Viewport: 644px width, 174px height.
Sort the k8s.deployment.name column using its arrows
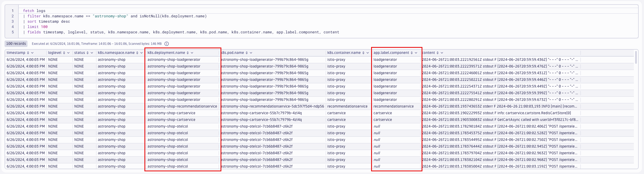[188, 53]
